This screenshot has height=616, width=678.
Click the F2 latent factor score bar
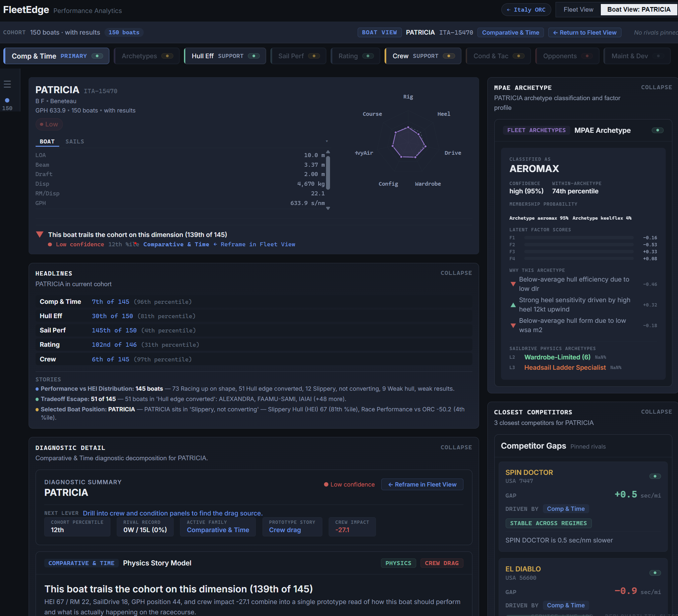(579, 245)
